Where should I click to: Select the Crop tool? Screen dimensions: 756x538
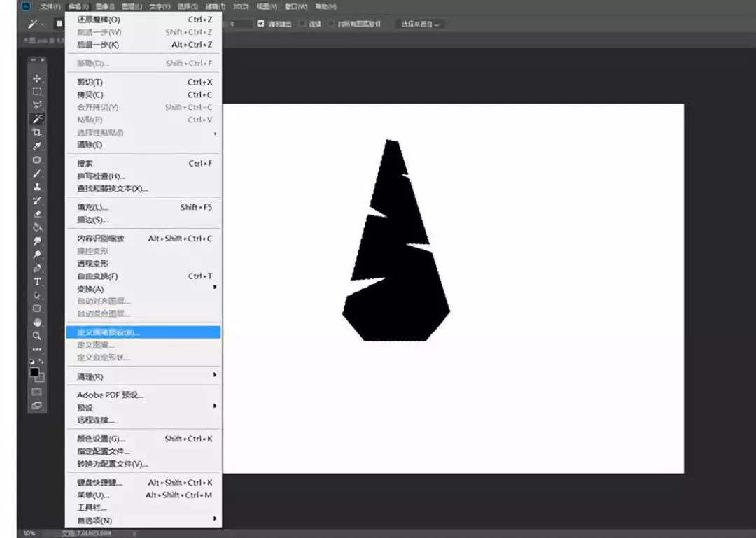click(37, 132)
